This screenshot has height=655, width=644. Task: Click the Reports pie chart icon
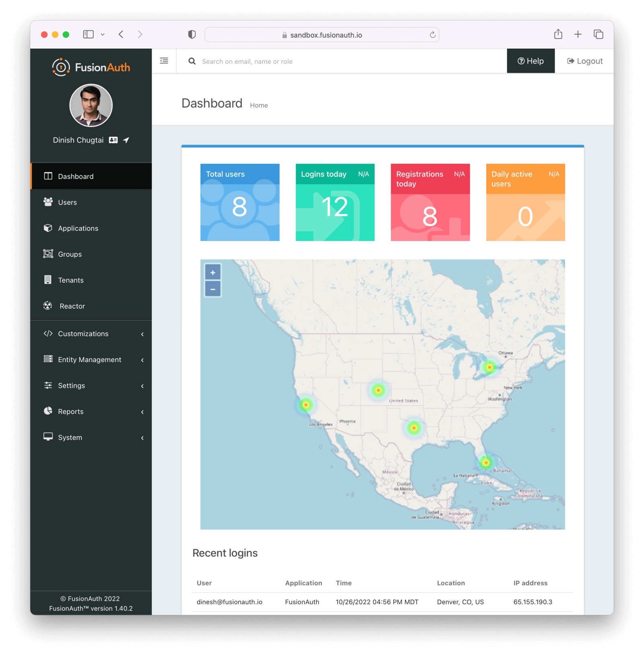coord(48,411)
